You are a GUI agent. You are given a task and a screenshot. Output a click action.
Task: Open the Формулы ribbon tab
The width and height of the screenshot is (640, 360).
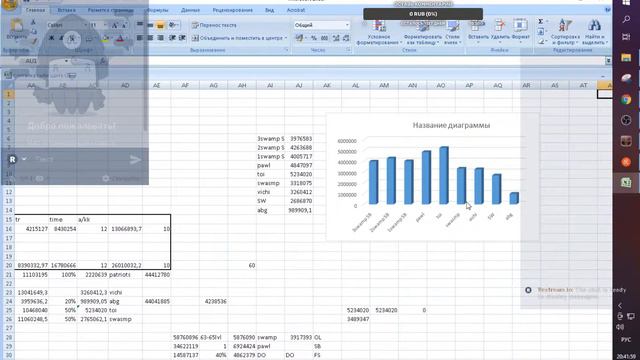[157, 10]
